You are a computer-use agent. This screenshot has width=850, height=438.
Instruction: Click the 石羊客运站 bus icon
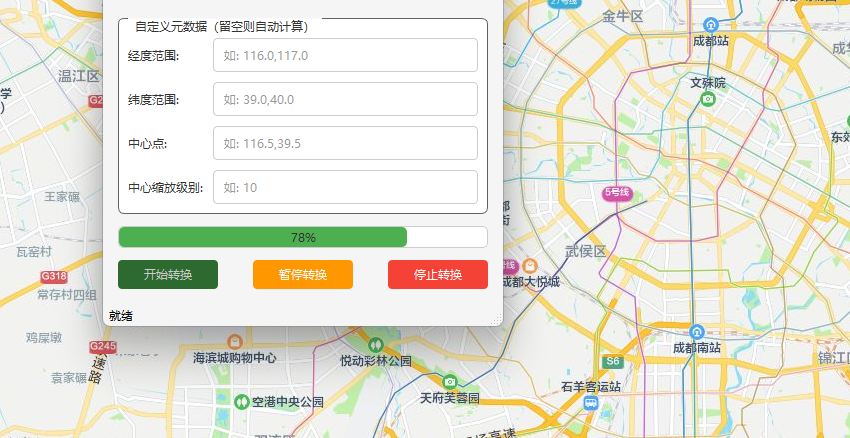591,403
